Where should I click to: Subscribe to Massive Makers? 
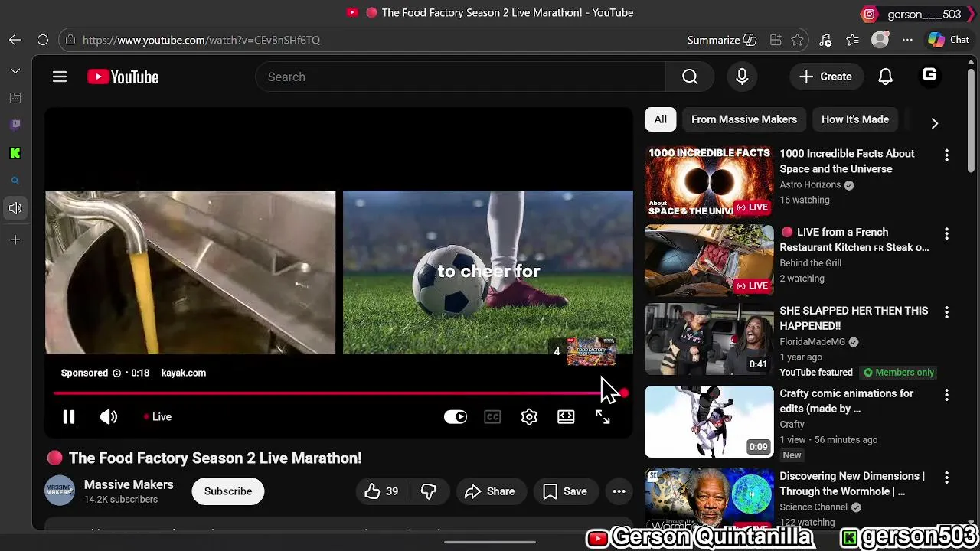click(x=228, y=491)
